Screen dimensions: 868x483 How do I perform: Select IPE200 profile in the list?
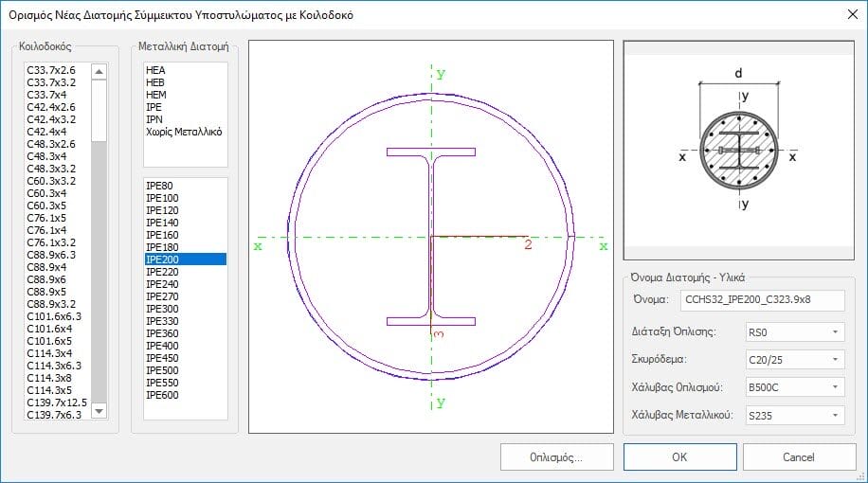coord(162,259)
